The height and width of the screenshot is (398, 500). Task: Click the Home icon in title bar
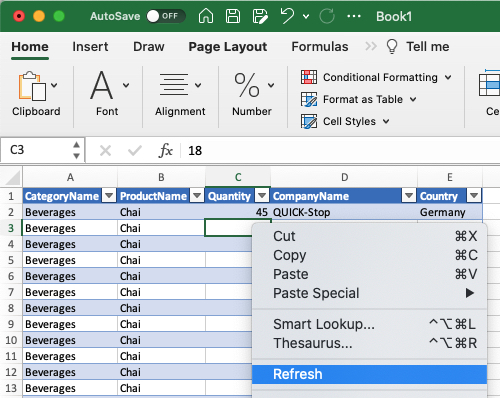point(206,16)
